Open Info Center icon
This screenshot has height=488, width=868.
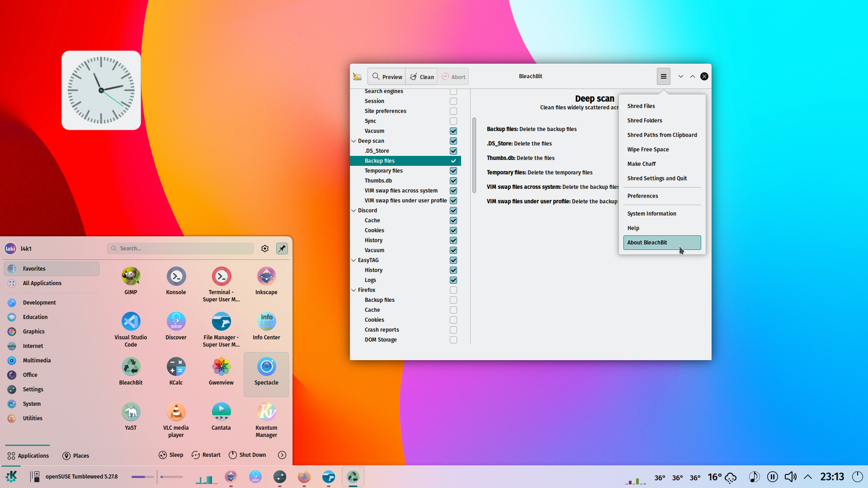point(266,326)
